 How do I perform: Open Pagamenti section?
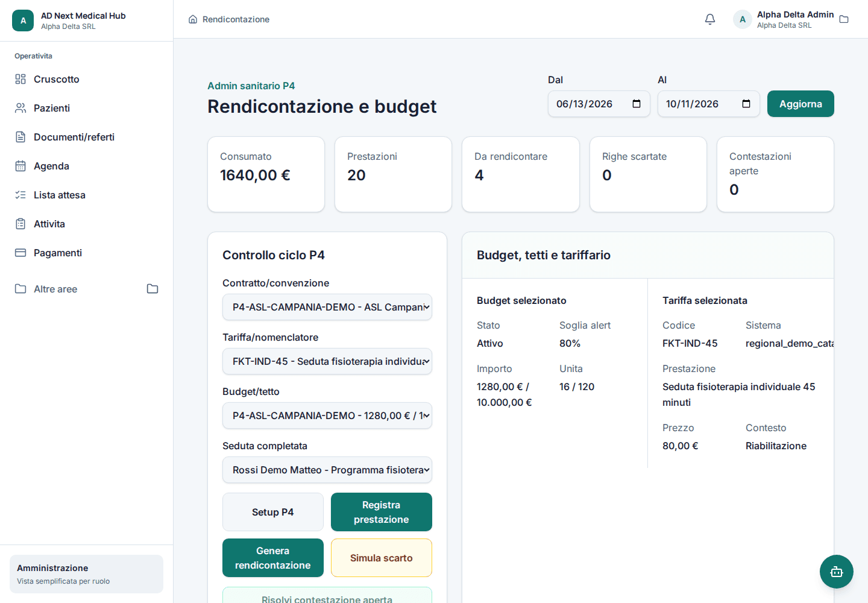click(86, 253)
